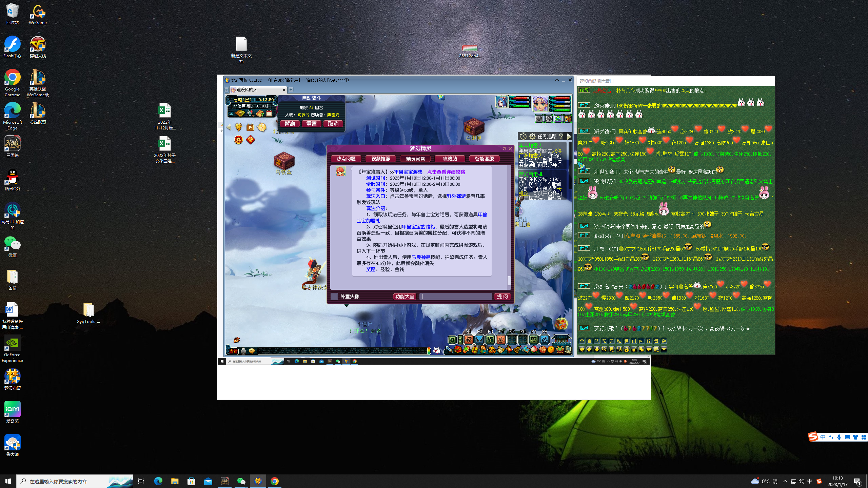Show hidden system tray icons
Viewport: 868px width, 488px height.
coord(785,481)
